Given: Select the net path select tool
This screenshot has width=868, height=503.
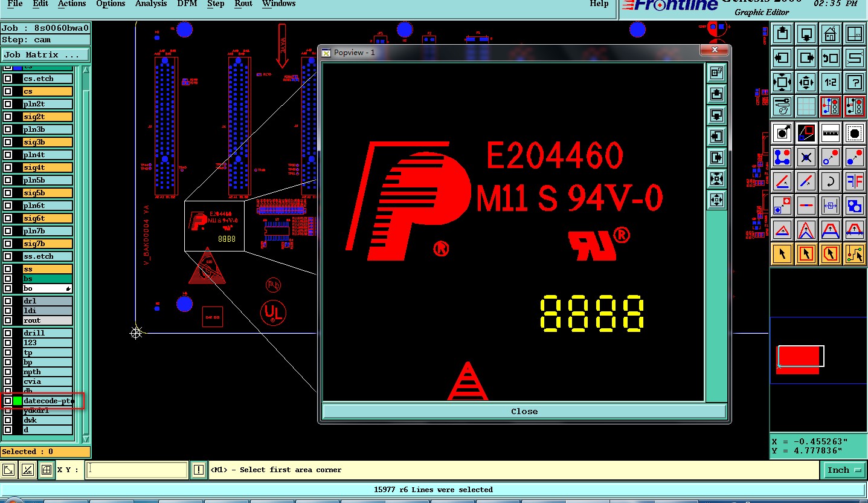Looking at the screenshot, I should point(854,254).
